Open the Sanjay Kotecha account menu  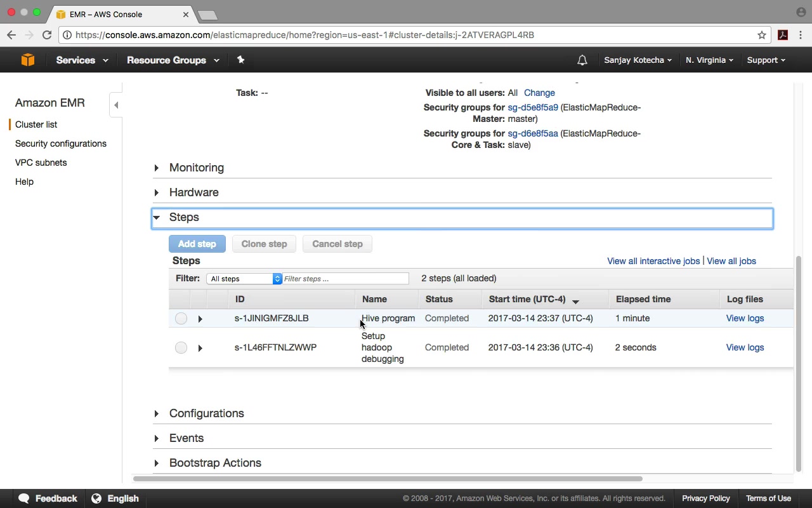(638, 60)
